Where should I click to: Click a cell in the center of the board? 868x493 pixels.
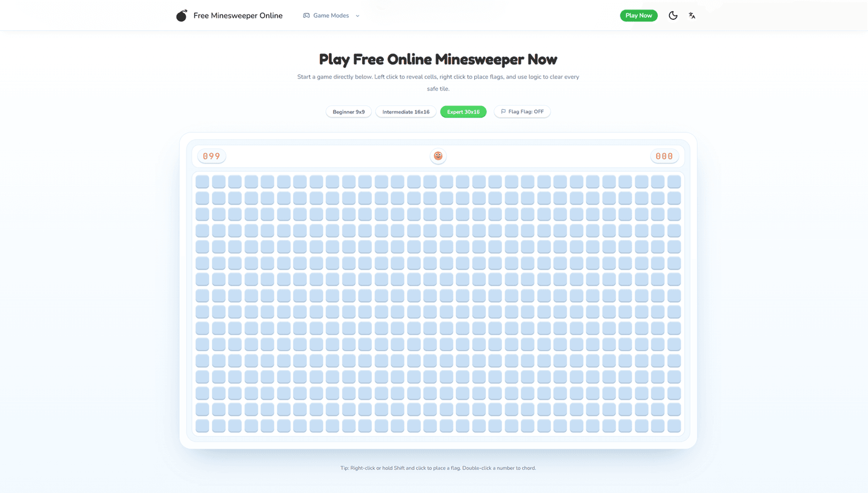click(x=438, y=303)
